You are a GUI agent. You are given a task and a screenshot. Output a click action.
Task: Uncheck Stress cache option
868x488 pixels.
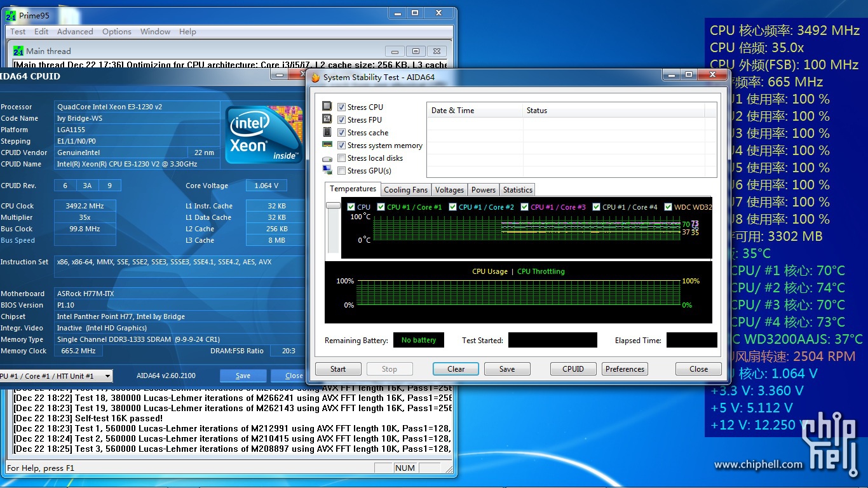pyautogui.click(x=342, y=133)
